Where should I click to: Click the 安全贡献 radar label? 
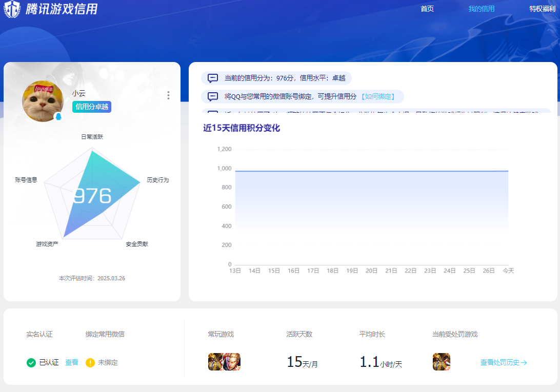(x=137, y=244)
